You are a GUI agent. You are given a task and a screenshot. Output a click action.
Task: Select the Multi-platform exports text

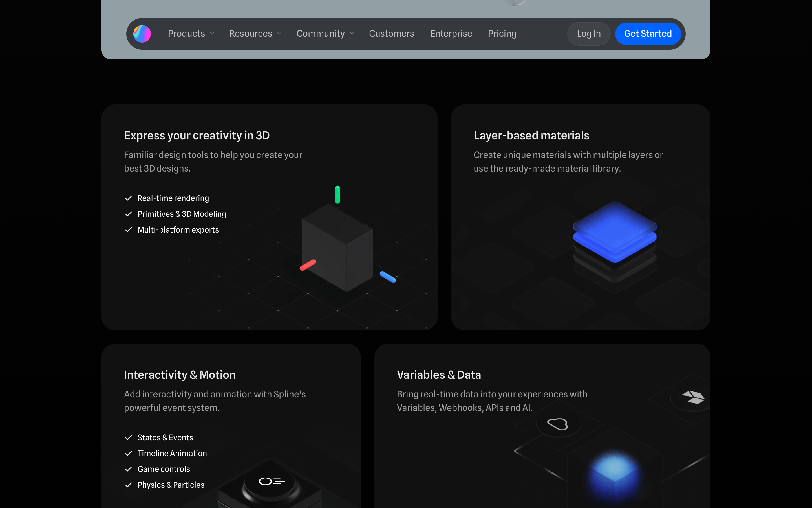[x=178, y=230]
